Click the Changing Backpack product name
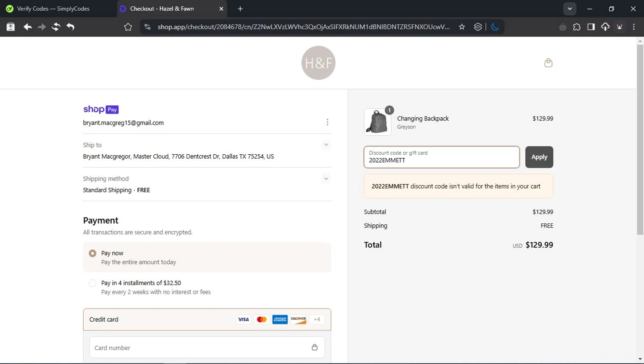Viewport: 644px width, 364px height. pyautogui.click(x=423, y=118)
